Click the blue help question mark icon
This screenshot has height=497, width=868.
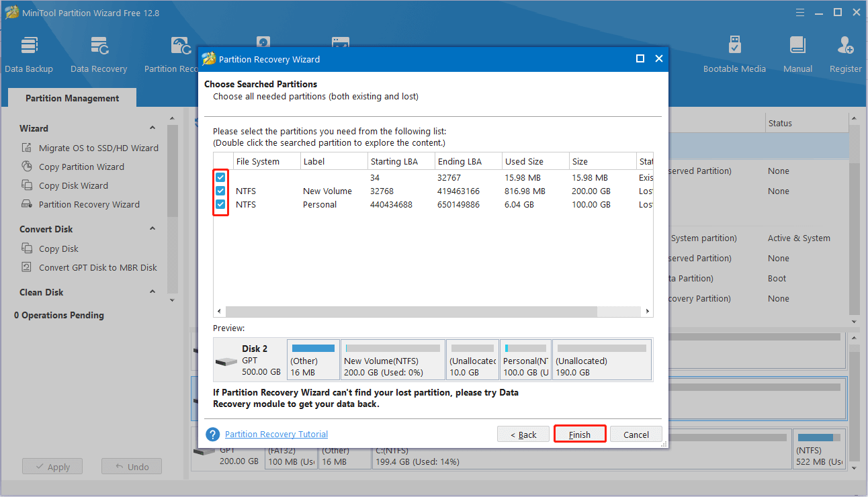(x=212, y=435)
